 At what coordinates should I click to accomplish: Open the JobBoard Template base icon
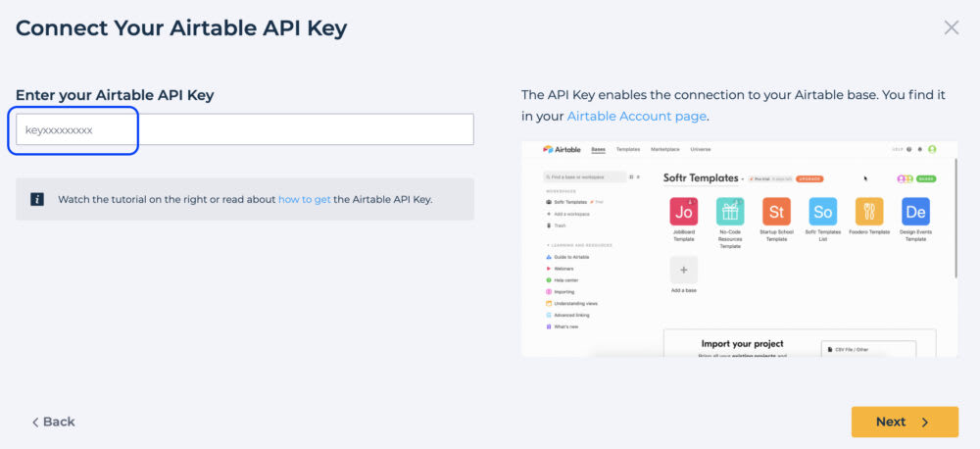point(683,212)
